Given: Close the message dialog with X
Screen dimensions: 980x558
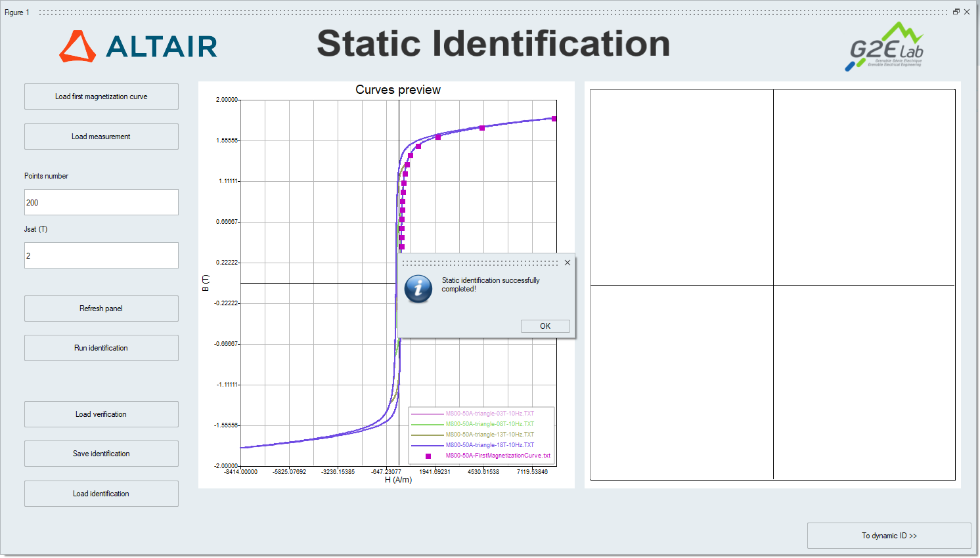Looking at the screenshot, I should pyautogui.click(x=568, y=263).
